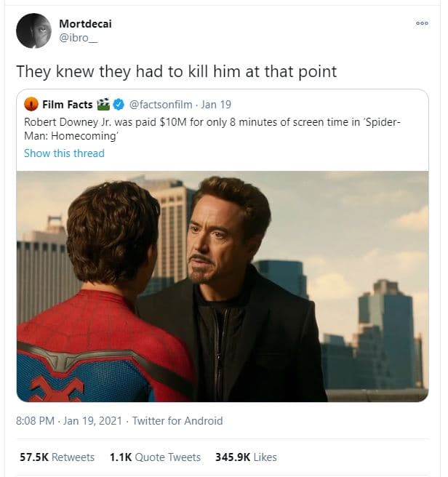Click the Film Facts account avatar
Screen dimensions: 448x477
point(31,105)
